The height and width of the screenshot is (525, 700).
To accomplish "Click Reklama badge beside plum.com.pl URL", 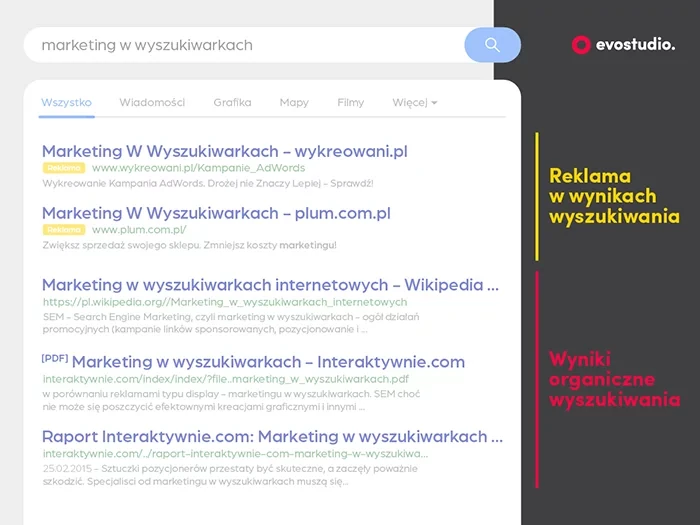I will [x=64, y=230].
